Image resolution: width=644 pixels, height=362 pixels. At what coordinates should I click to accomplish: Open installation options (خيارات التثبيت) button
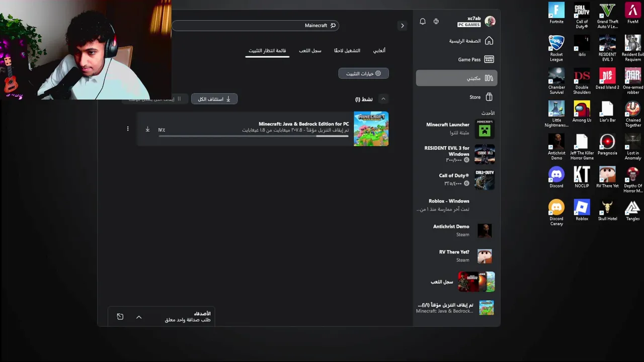coord(364,73)
